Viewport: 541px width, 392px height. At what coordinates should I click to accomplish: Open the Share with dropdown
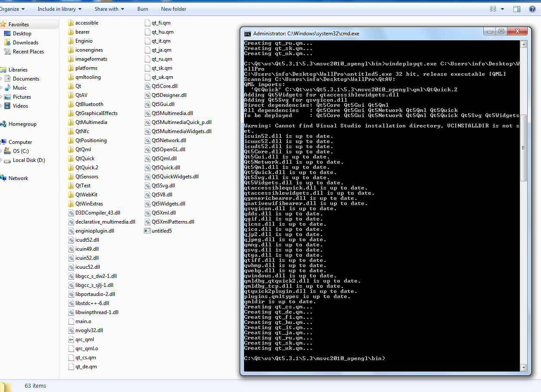click(109, 9)
